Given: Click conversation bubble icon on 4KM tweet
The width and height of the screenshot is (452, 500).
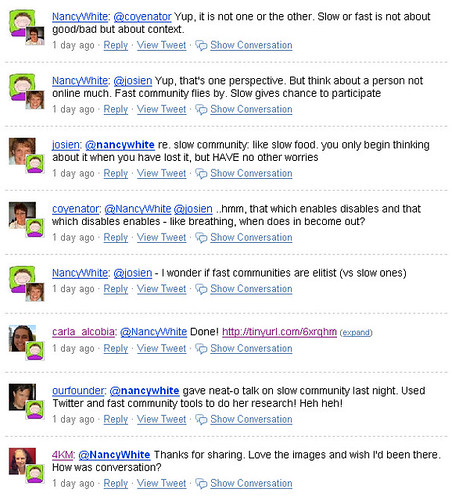Looking at the screenshot, I should 201,484.
